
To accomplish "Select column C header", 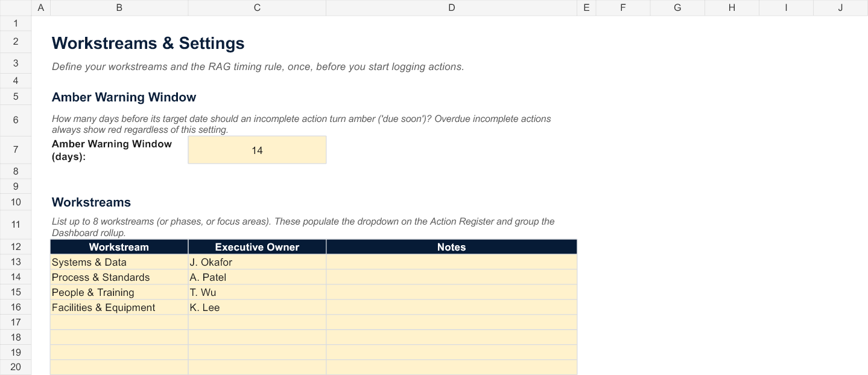I will [x=257, y=8].
